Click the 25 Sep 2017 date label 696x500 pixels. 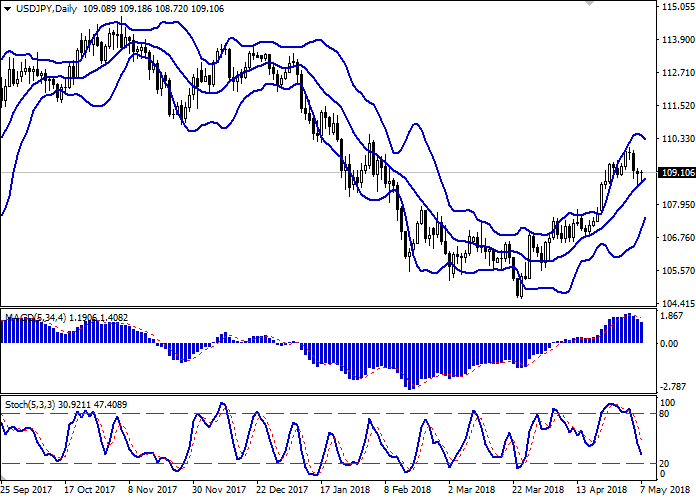[28, 492]
